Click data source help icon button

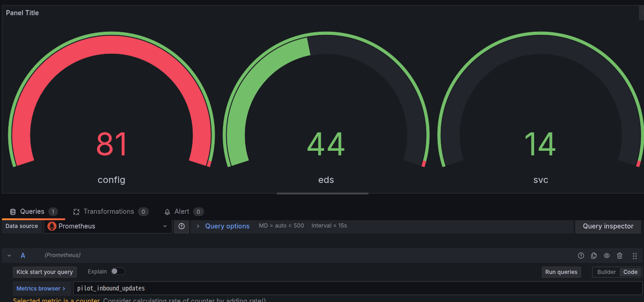(182, 226)
